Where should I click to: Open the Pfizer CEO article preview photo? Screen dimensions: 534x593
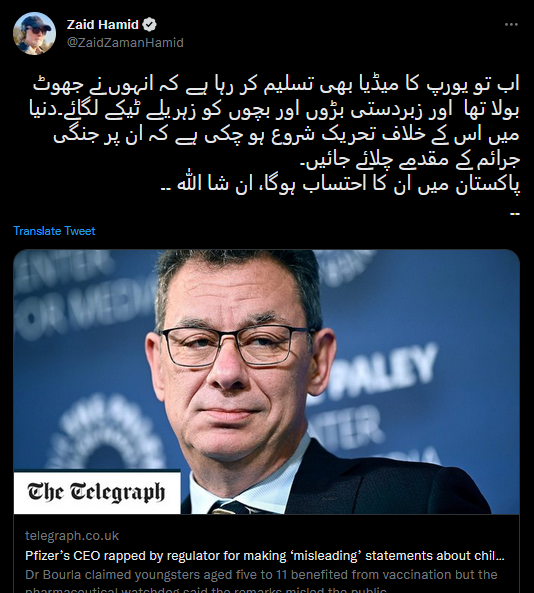267,381
